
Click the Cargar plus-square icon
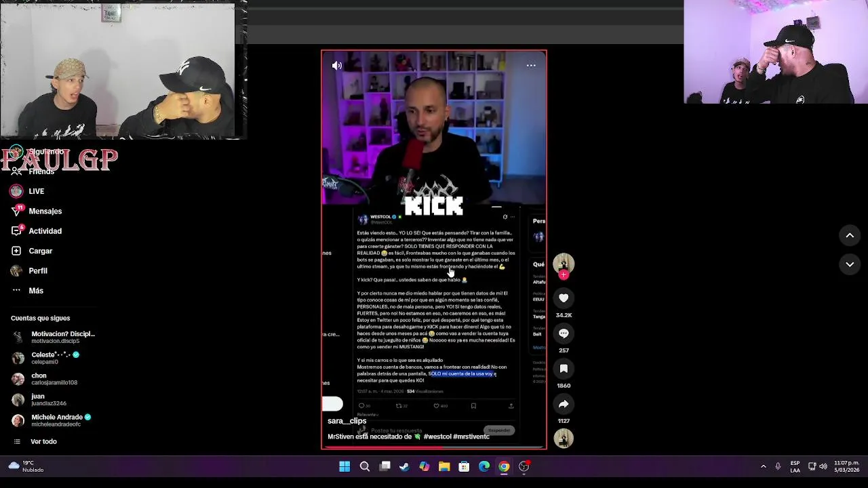16,251
